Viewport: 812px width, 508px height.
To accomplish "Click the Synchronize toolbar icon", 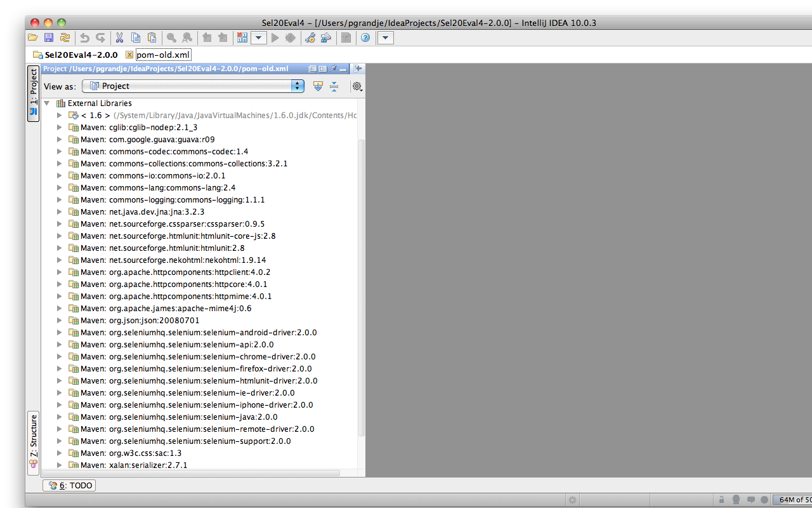I will pos(65,38).
